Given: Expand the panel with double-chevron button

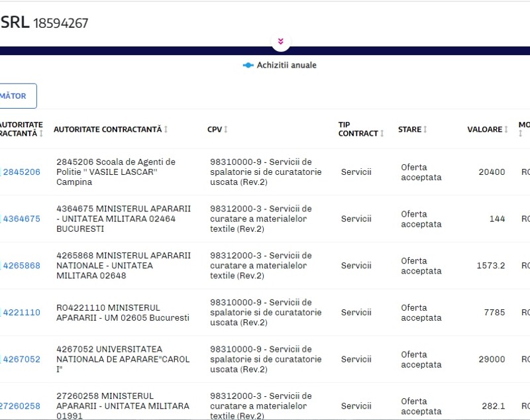Looking at the screenshot, I should click(x=280, y=42).
